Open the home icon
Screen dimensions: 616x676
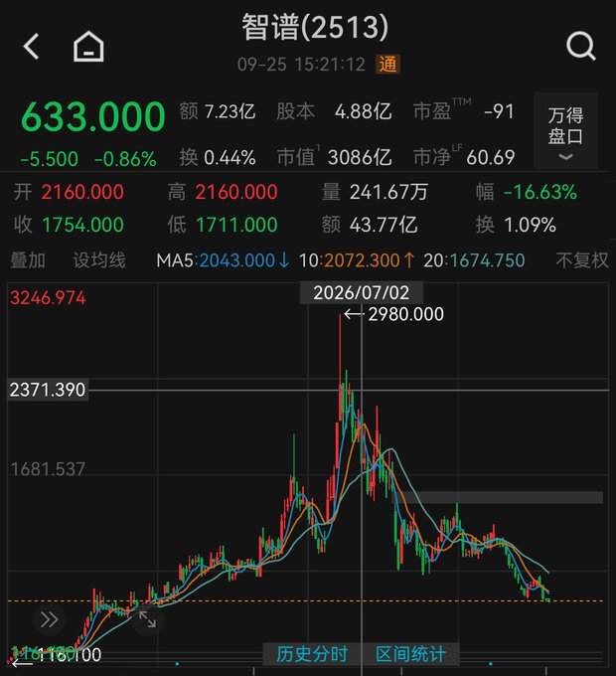tap(88, 46)
